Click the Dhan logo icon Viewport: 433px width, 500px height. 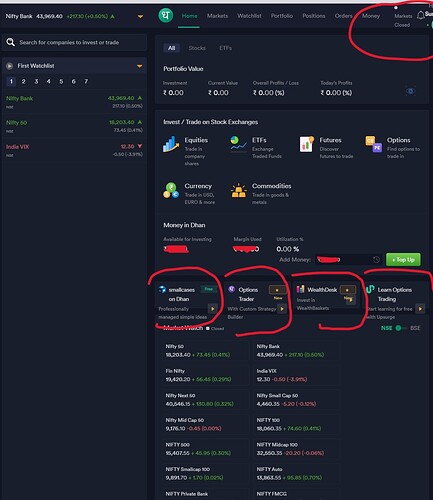166,15
